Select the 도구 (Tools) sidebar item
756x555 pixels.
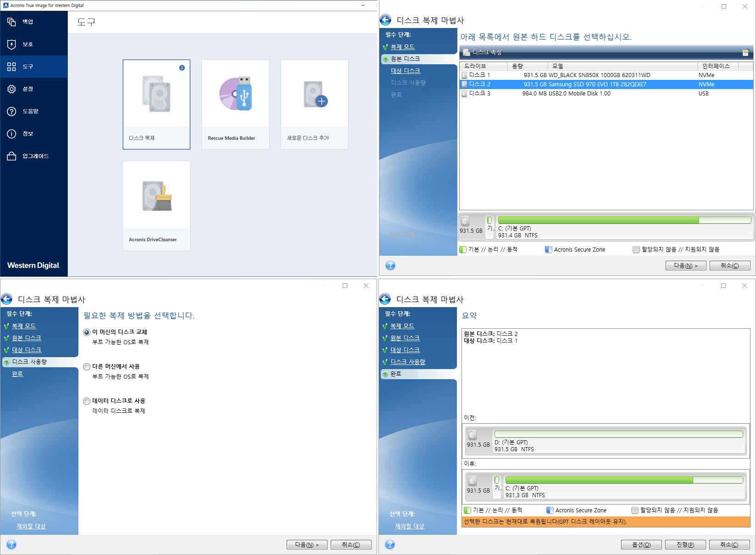pos(33,67)
